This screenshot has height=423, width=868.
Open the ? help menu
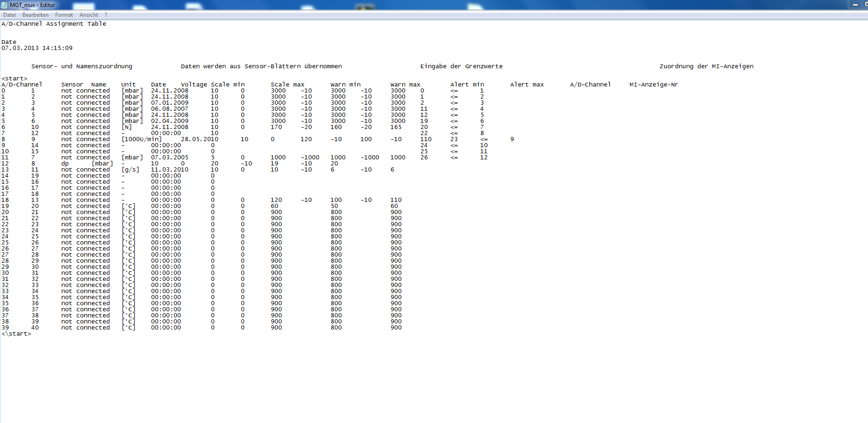pos(106,15)
